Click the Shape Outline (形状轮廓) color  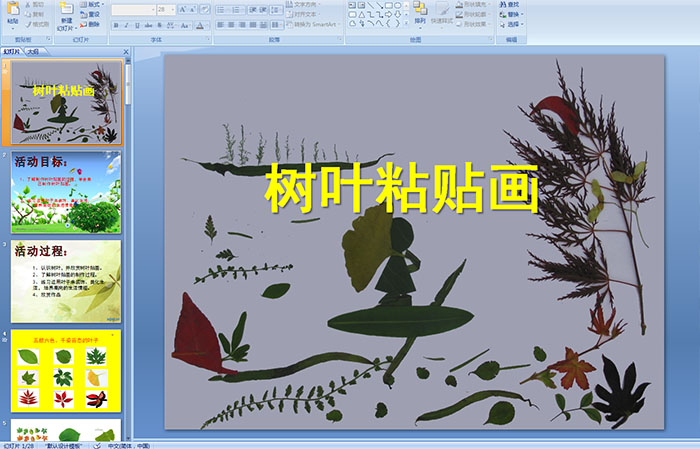[x=474, y=14]
